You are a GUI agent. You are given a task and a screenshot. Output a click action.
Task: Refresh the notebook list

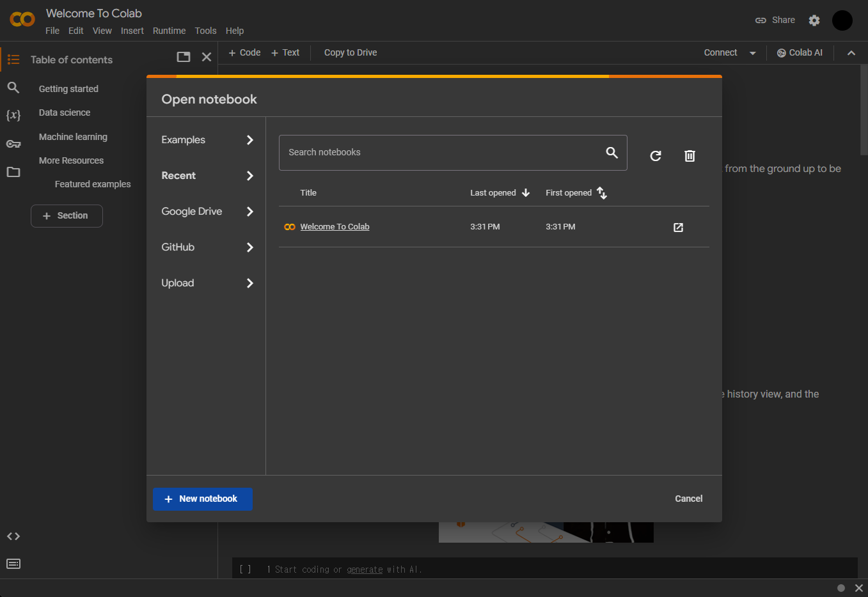click(656, 156)
